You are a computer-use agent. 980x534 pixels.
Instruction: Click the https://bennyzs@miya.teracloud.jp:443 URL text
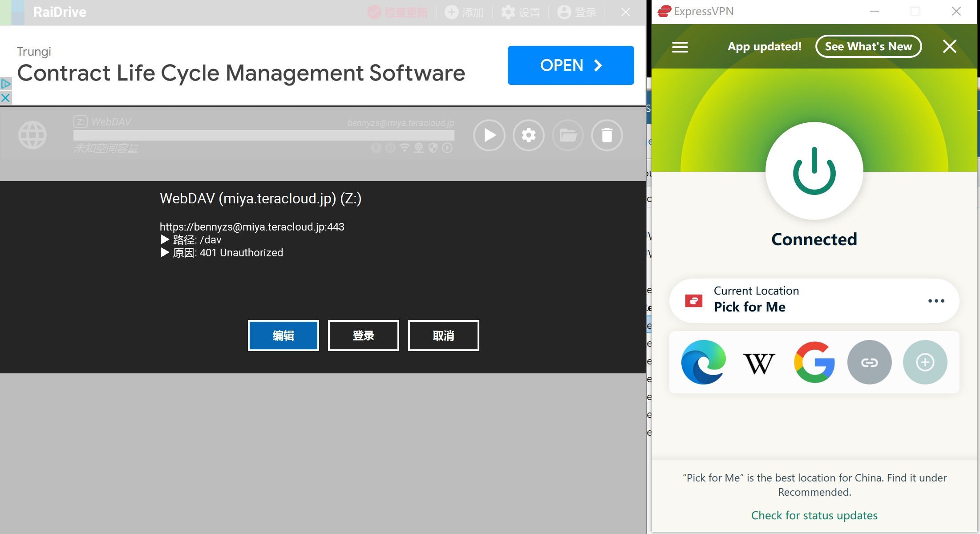252,227
